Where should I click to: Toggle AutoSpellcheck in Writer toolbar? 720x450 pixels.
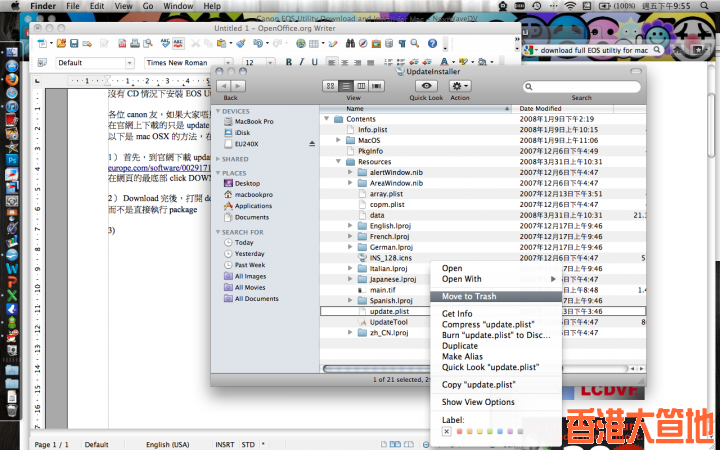tap(178, 44)
